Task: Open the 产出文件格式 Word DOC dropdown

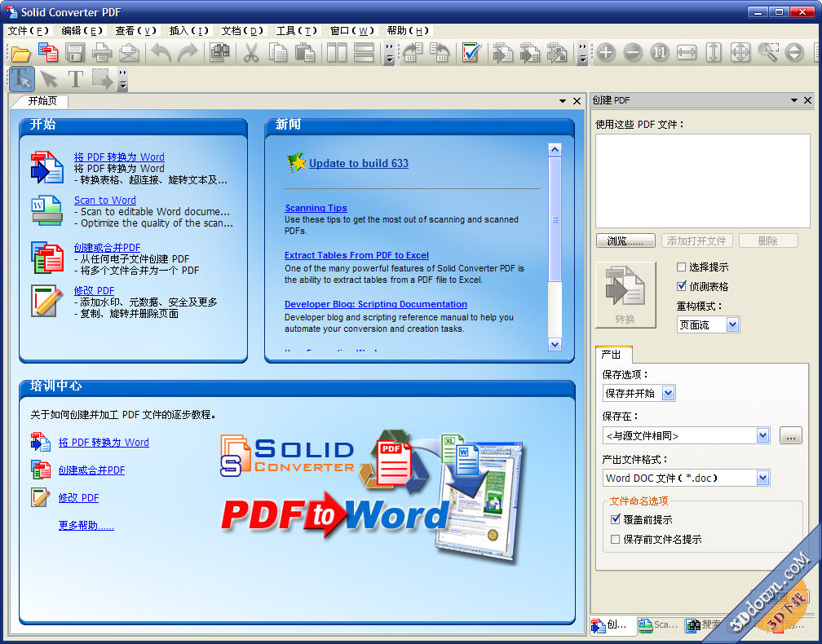Action: [x=762, y=478]
